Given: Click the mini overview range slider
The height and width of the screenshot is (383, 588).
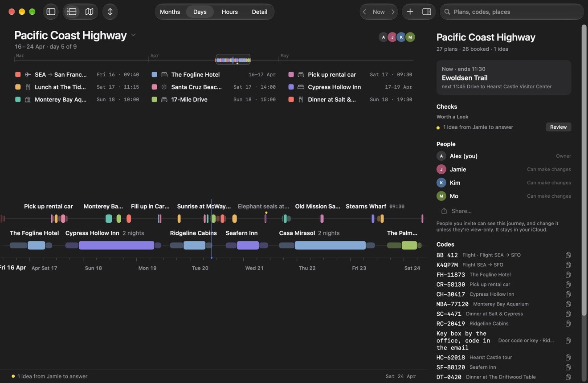Looking at the screenshot, I should [x=233, y=60].
